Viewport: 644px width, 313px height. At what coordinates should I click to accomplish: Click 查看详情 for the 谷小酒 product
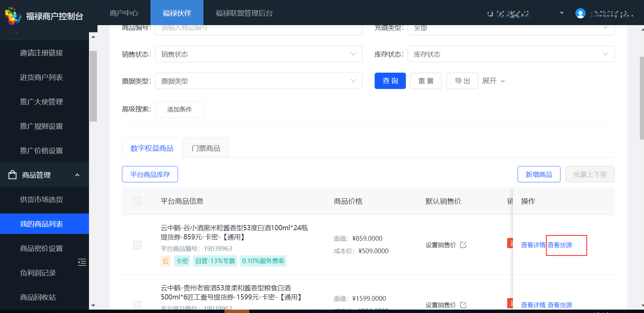click(533, 245)
